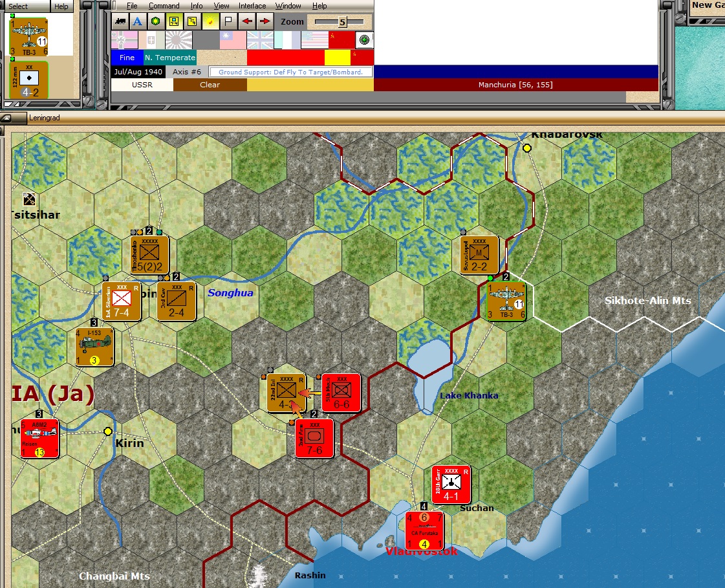Viewport: 725px width, 588px height.
Task: Select the Timoshenko 5(2)2 army counter
Action: [149, 255]
